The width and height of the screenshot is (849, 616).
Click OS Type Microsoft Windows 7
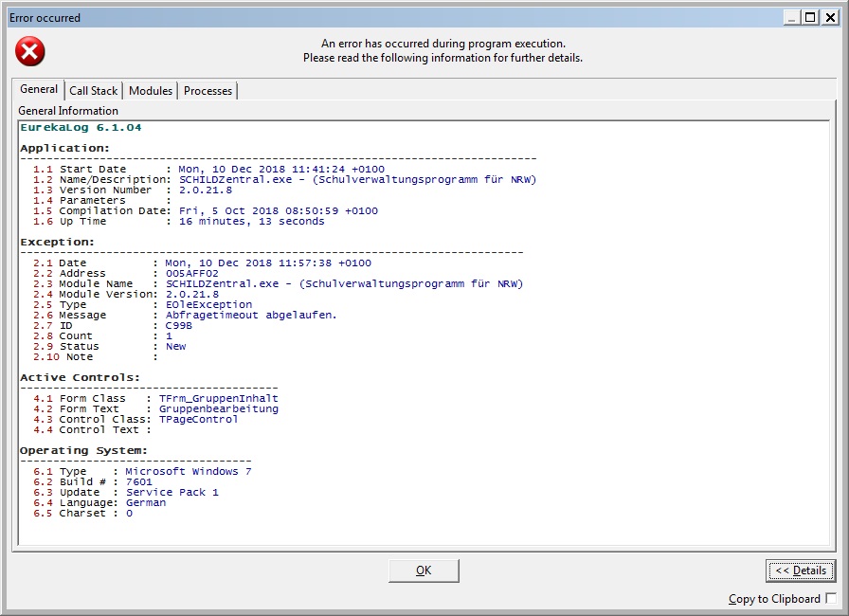click(x=189, y=471)
